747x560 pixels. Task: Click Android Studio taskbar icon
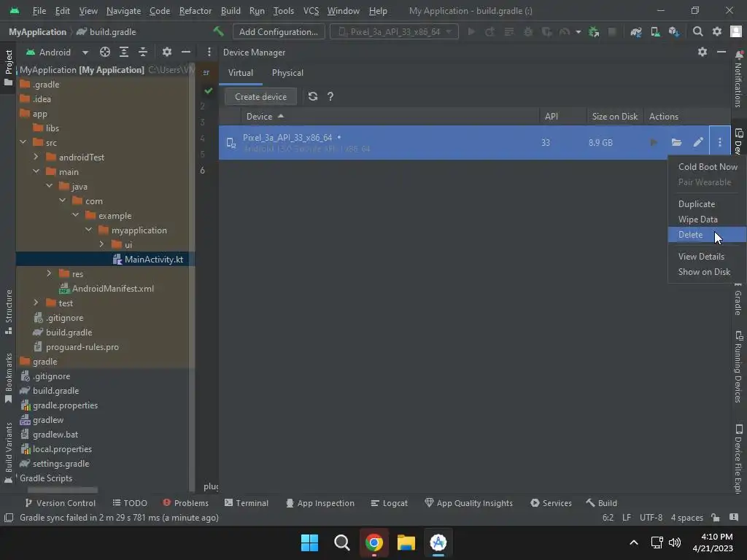pyautogui.click(x=438, y=542)
